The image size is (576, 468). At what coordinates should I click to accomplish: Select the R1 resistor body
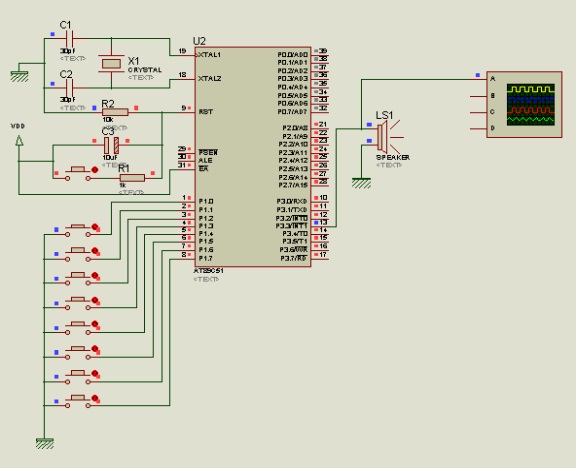(x=132, y=178)
